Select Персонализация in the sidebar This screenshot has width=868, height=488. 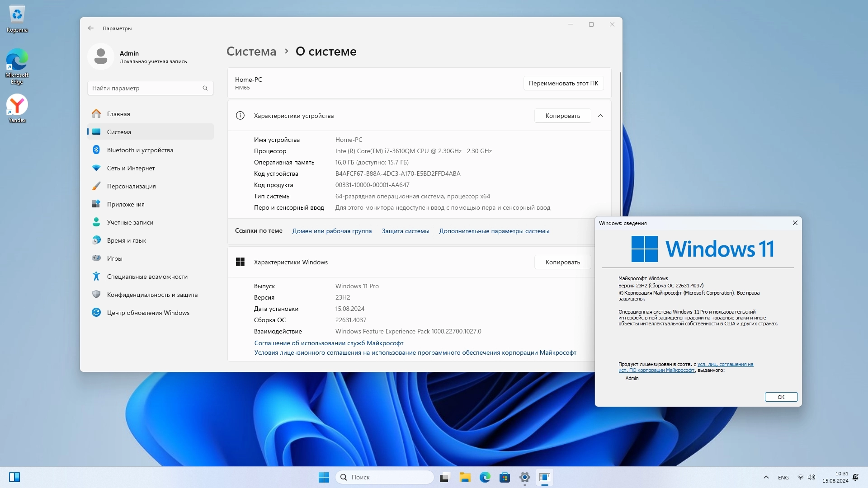131,186
